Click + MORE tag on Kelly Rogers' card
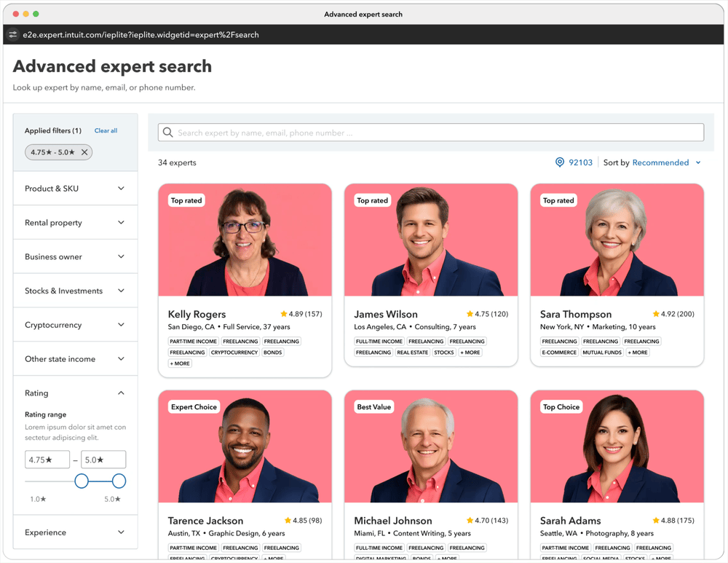Viewport: 728px width, 563px height. tap(180, 363)
